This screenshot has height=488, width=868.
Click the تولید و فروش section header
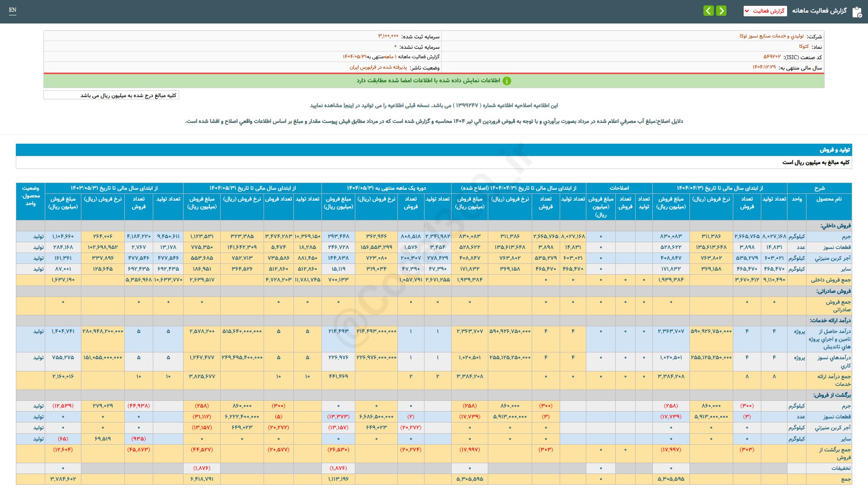pyautogui.click(x=835, y=150)
